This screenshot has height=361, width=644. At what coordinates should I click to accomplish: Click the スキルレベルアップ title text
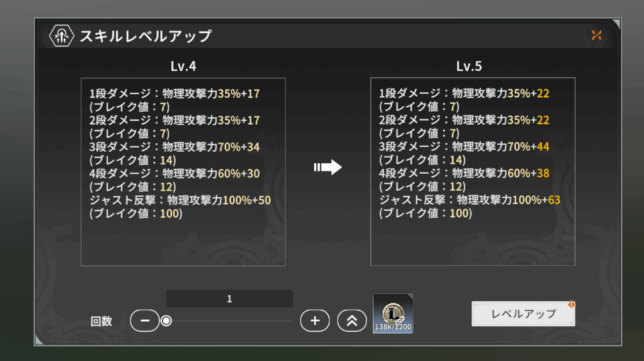pyautogui.click(x=145, y=36)
